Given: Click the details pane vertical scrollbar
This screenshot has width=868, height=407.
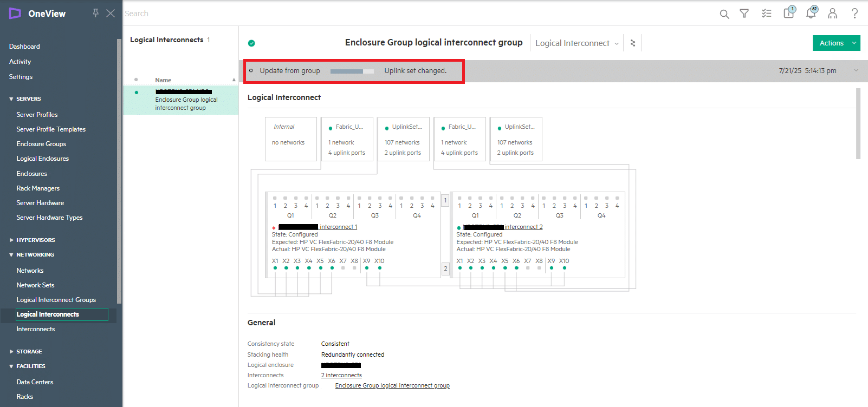Looking at the screenshot, I should (x=858, y=124).
